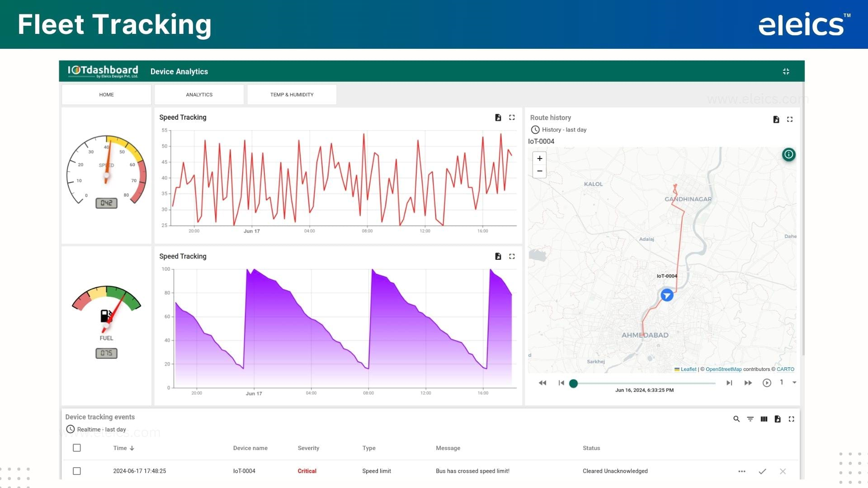Viewport: 868px width, 488px height.
Task: Change the History - last day time window
Action: tap(559, 130)
